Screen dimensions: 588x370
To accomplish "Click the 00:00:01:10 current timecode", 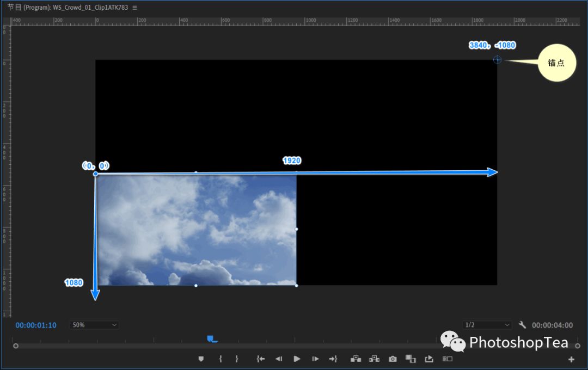I will [x=36, y=325].
